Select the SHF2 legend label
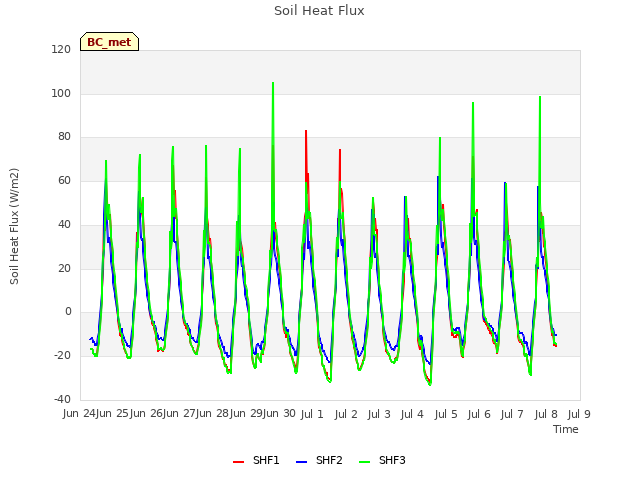The image size is (640, 480). (329, 460)
